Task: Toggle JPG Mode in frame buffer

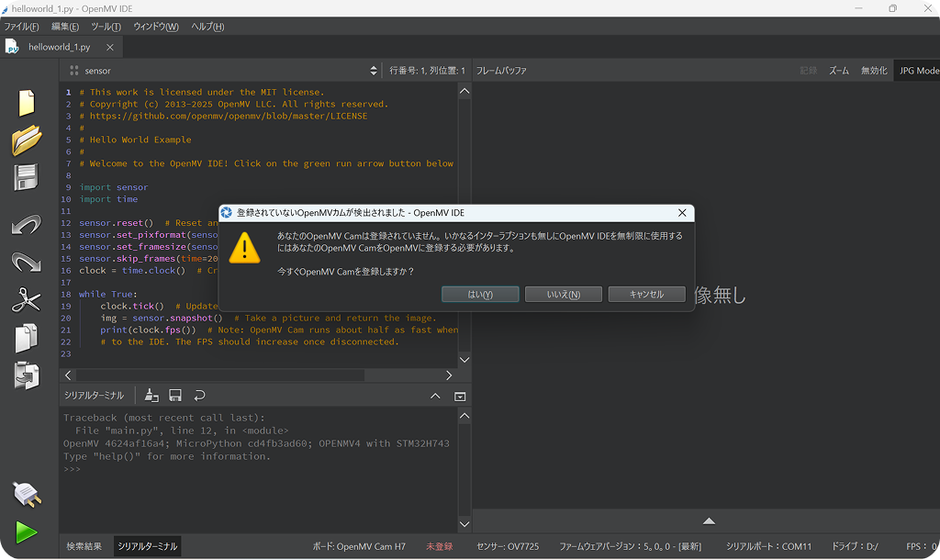Action: pyautogui.click(x=918, y=70)
